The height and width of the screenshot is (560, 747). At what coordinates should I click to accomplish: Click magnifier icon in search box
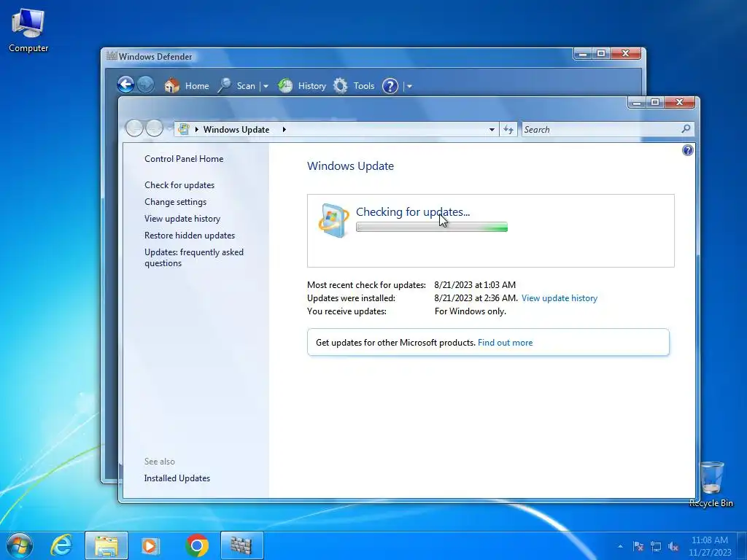click(x=686, y=128)
